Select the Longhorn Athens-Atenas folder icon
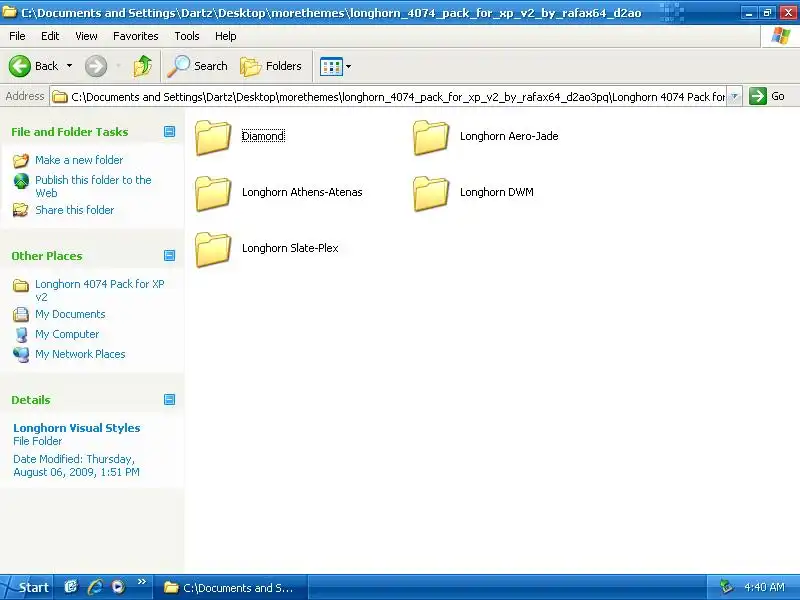 pos(213,193)
